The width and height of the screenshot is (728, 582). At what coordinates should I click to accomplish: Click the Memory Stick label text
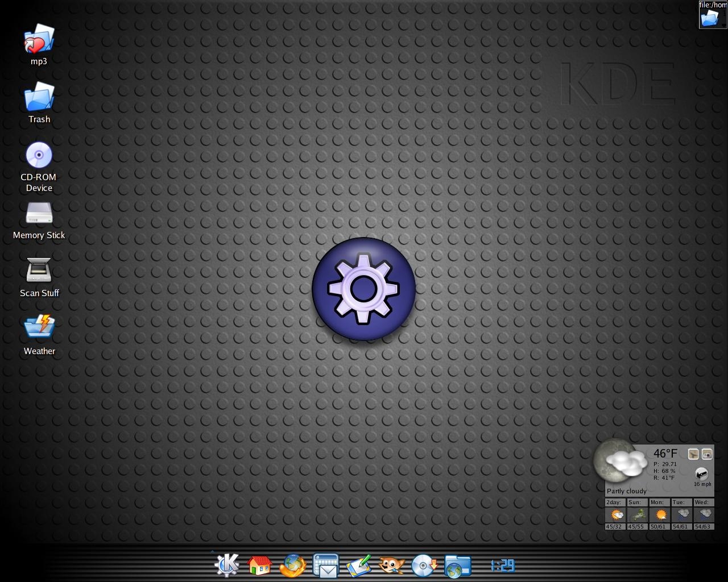[x=39, y=235]
